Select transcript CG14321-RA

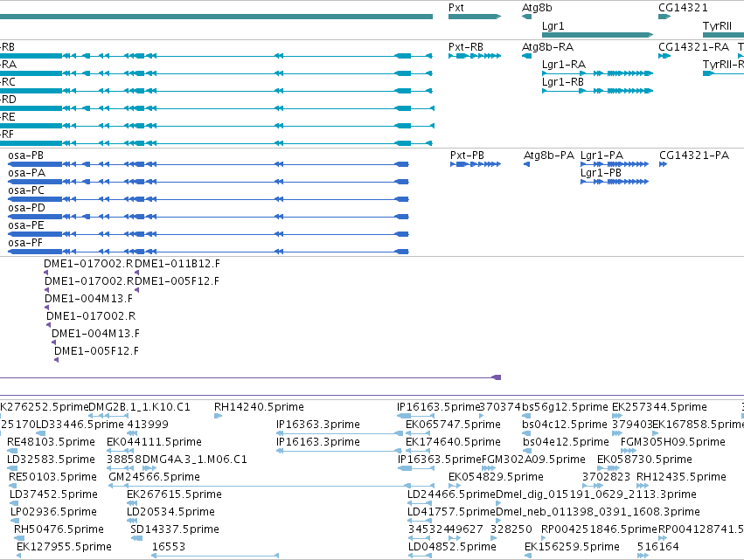pos(693,47)
